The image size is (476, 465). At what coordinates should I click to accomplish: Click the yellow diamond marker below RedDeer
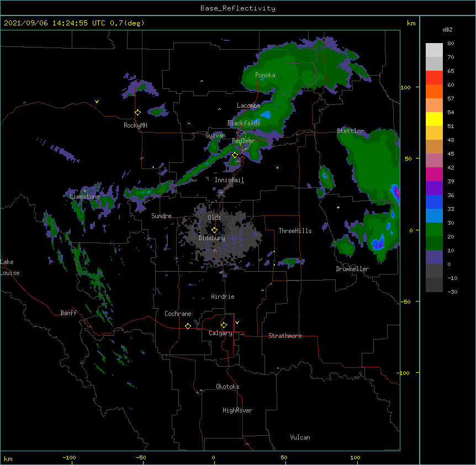tap(235, 155)
